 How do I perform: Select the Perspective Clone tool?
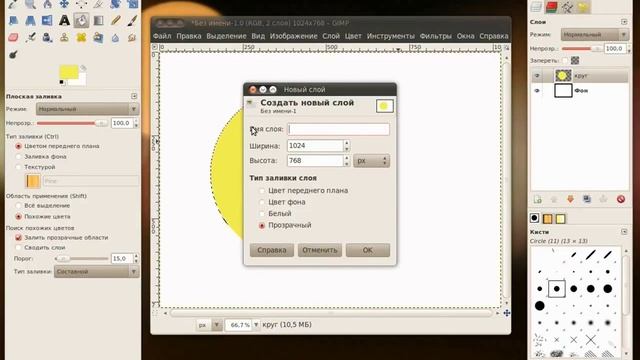pyautogui.click(x=98, y=38)
